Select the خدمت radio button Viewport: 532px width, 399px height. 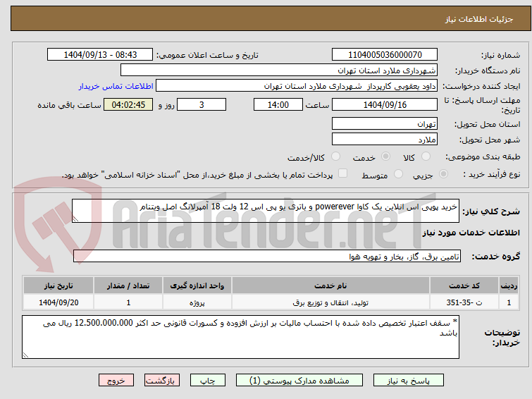tap(385, 156)
